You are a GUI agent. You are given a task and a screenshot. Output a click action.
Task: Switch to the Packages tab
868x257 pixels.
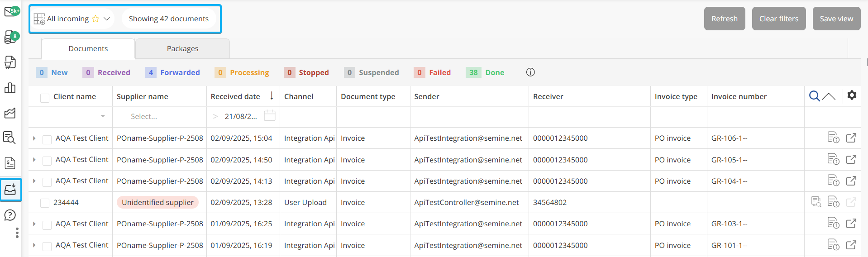182,48
